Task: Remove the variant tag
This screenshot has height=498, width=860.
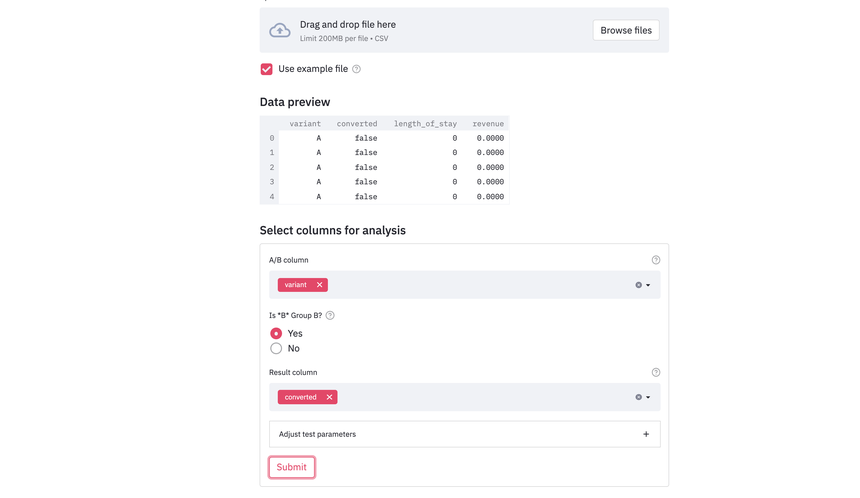Action: pos(320,285)
